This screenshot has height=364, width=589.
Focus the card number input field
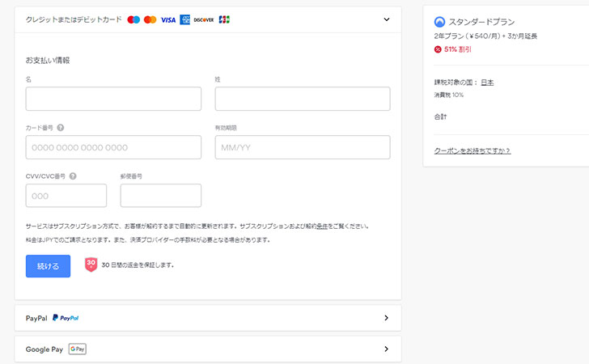[113, 147]
